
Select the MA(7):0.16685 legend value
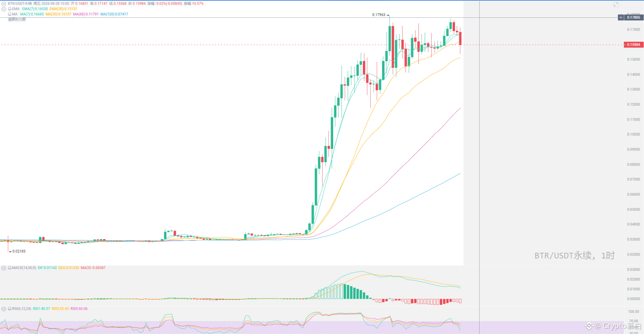click(32, 14)
